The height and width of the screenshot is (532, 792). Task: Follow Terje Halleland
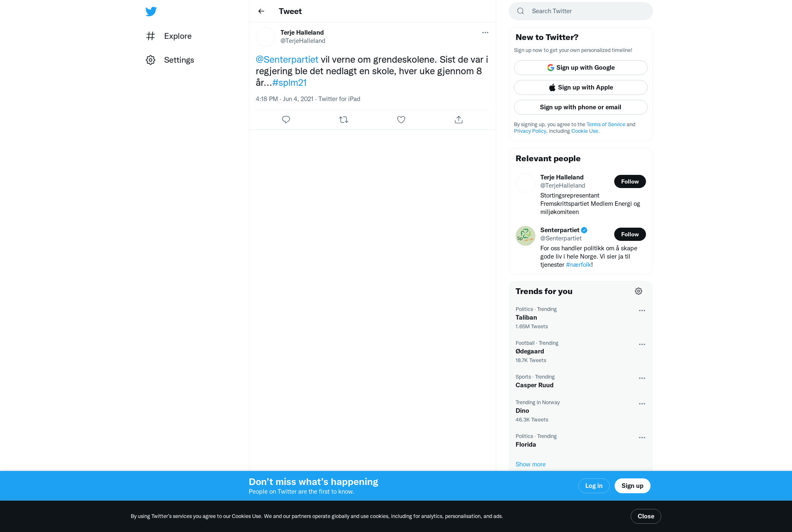(630, 181)
